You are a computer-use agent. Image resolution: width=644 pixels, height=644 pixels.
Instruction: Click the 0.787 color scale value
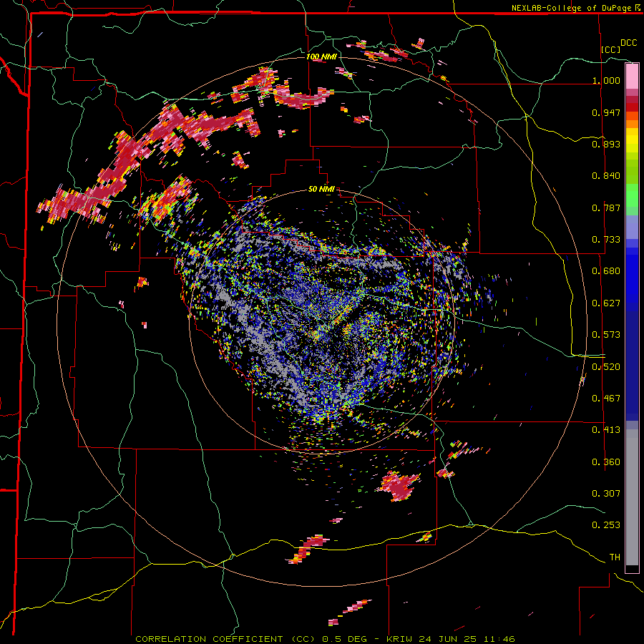coord(606,208)
